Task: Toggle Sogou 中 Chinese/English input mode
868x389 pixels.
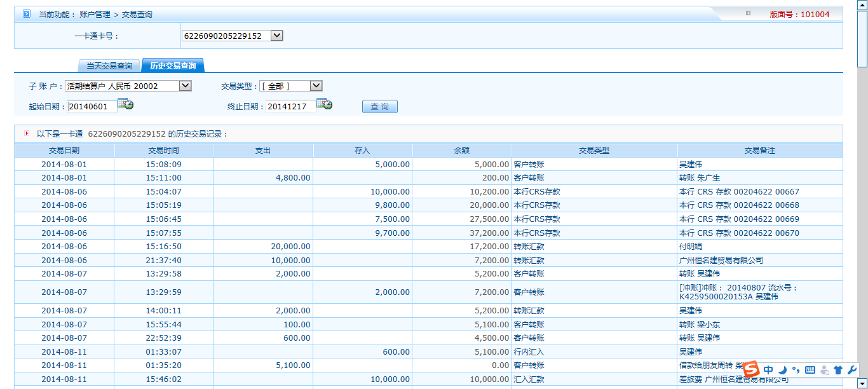Action: [769, 370]
